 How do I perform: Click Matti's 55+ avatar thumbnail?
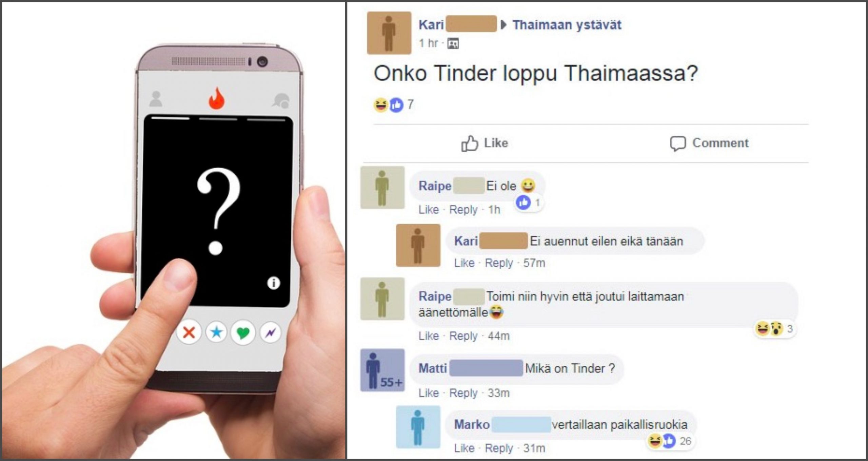pyautogui.click(x=382, y=370)
